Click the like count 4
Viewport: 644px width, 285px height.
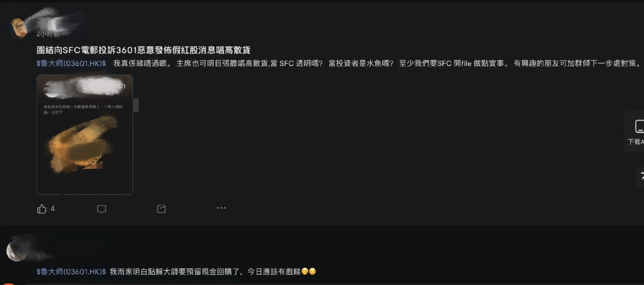click(x=53, y=209)
